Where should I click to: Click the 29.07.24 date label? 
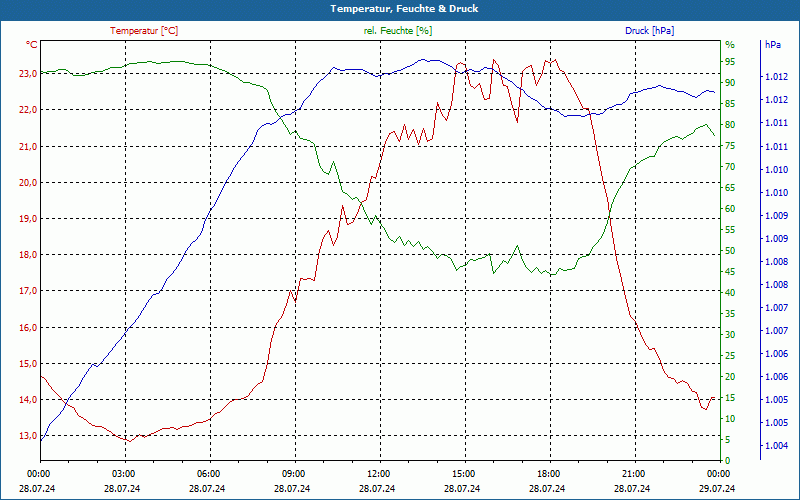717,488
